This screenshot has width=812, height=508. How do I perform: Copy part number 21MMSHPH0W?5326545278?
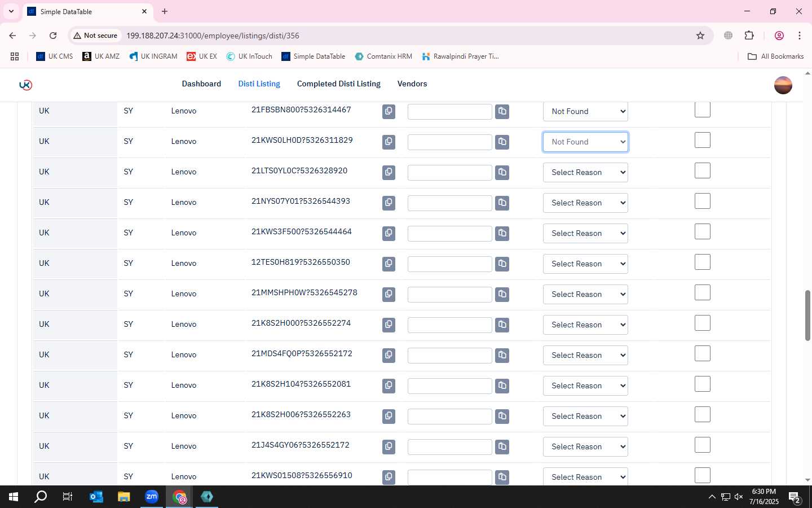coord(389,294)
